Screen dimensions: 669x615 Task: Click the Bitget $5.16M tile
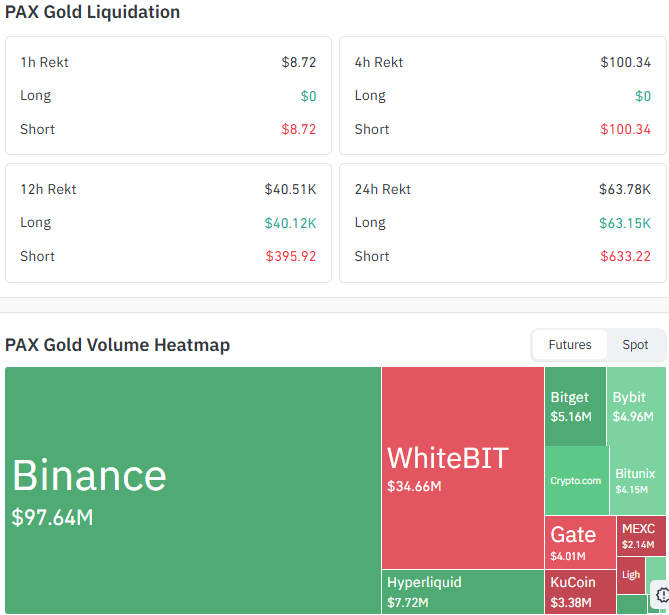pyautogui.click(x=575, y=406)
